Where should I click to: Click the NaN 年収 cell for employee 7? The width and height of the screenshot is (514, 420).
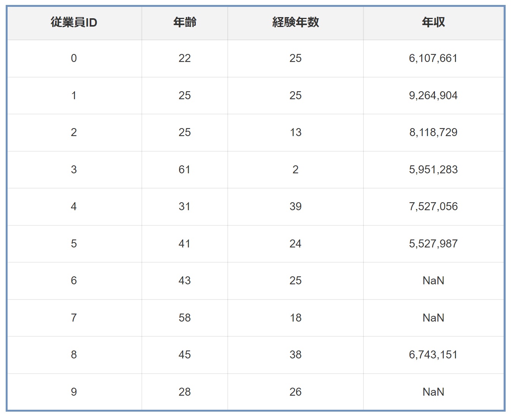point(433,318)
